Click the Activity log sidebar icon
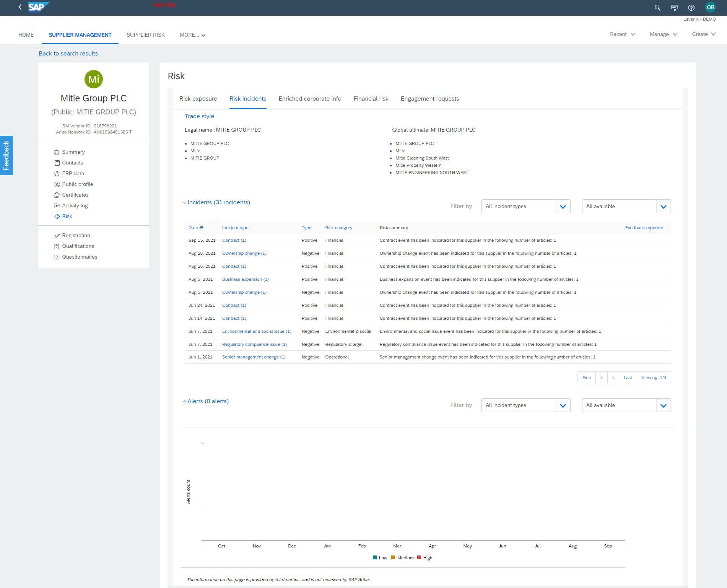The height and width of the screenshot is (588, 727). click(x=57, y=206)
